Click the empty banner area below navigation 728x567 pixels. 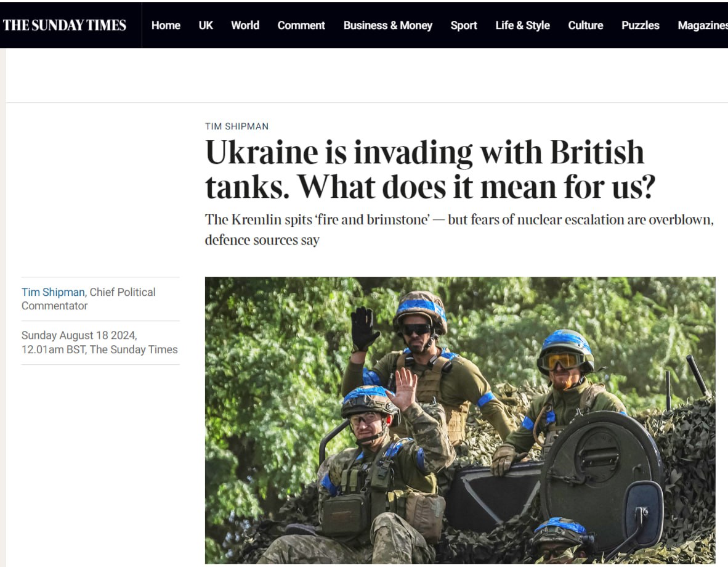point(367,75)
